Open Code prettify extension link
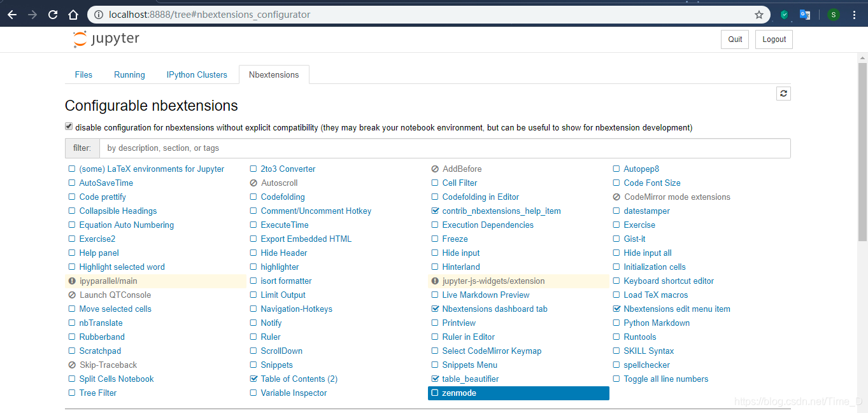This screenshot has width=868, height=413. pos(103,197)
